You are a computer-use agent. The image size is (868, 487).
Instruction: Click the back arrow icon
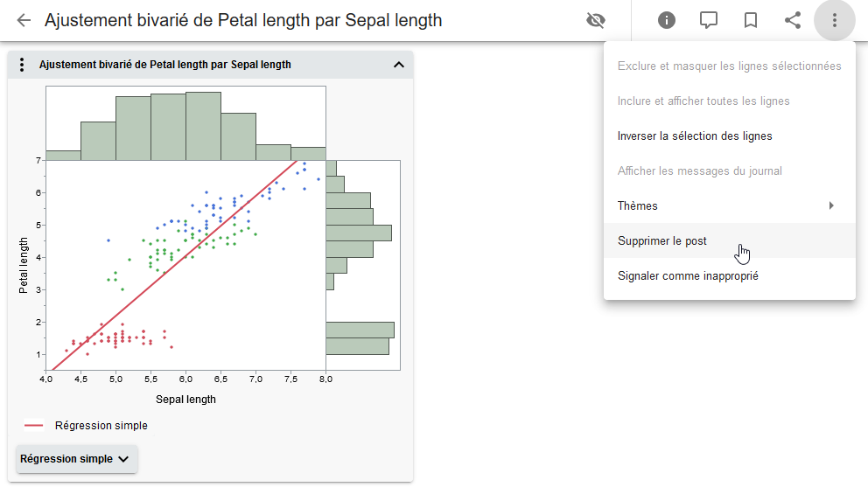click(x=24, y=20)
